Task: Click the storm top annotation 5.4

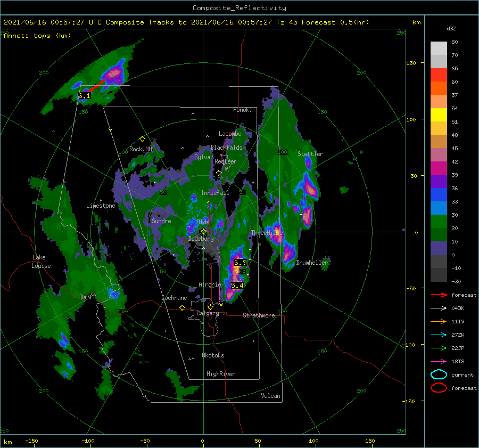Action: pyautogui.click(x=237, y=286)
